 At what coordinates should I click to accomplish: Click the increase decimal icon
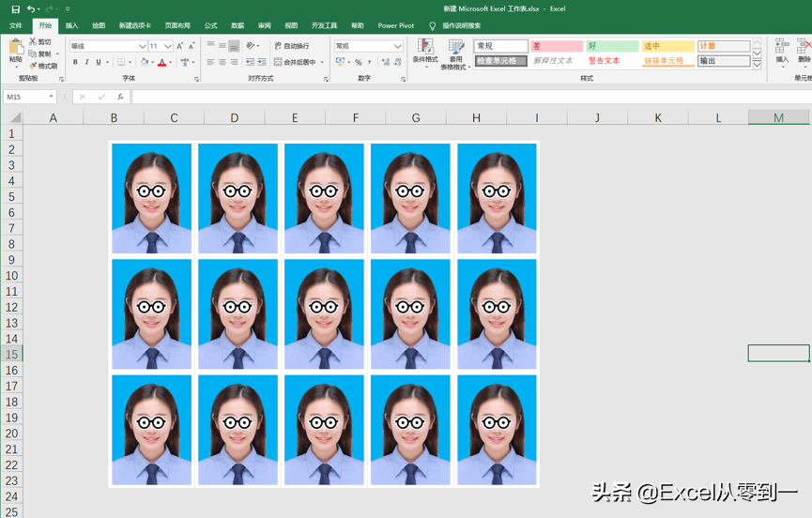386,62
